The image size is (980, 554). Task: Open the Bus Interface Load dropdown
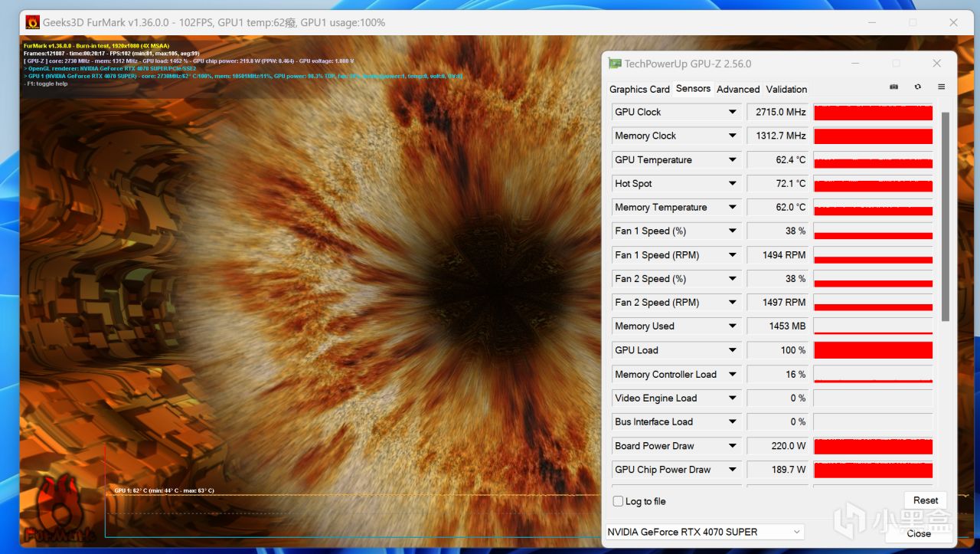tap(732, 421)
